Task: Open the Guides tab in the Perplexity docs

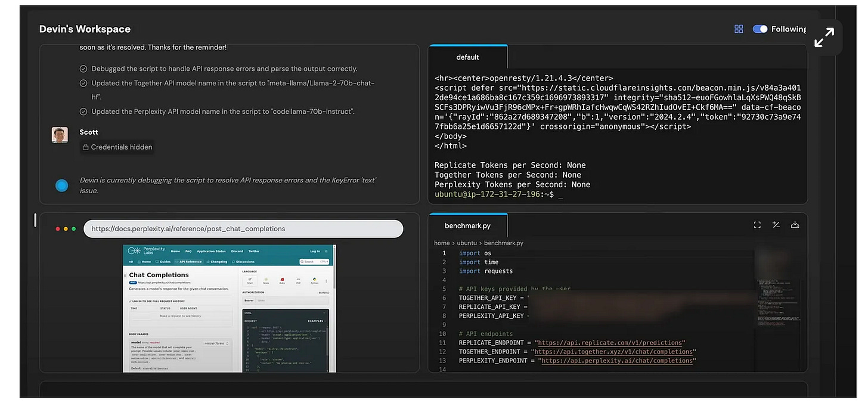Action: (x=163, y=262)
